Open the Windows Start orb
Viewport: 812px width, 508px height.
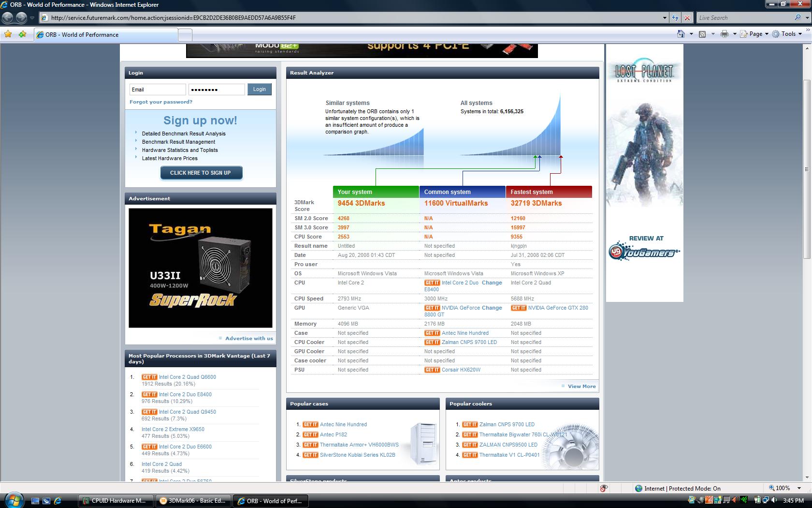(x=14, y=500)
